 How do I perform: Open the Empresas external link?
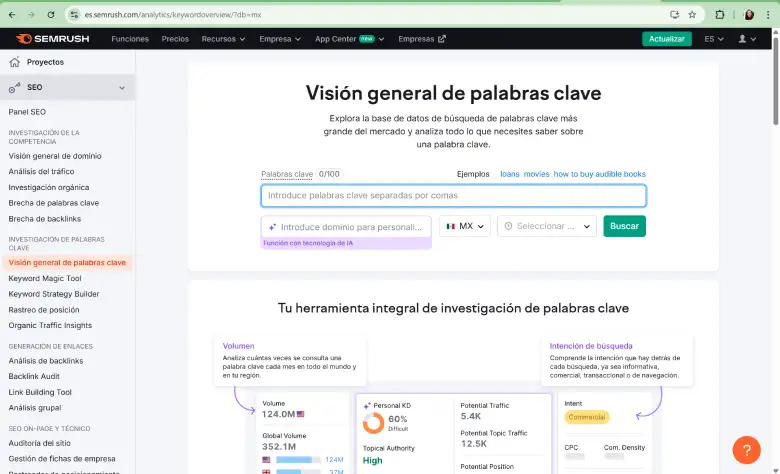(422, 39)
